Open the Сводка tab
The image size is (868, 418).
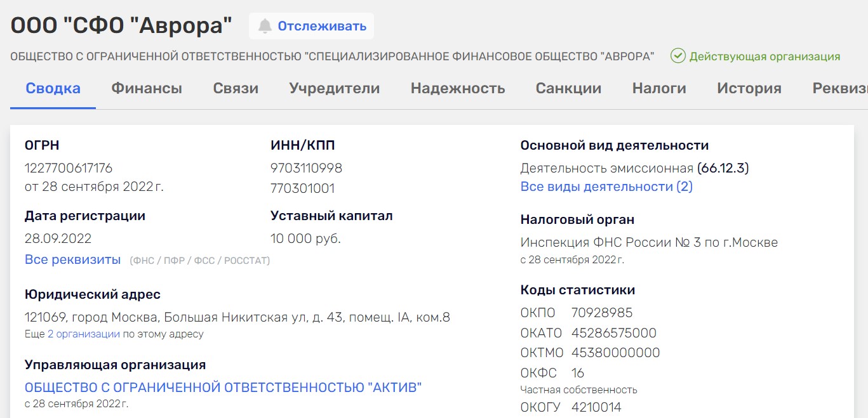[x=53, y=89]
